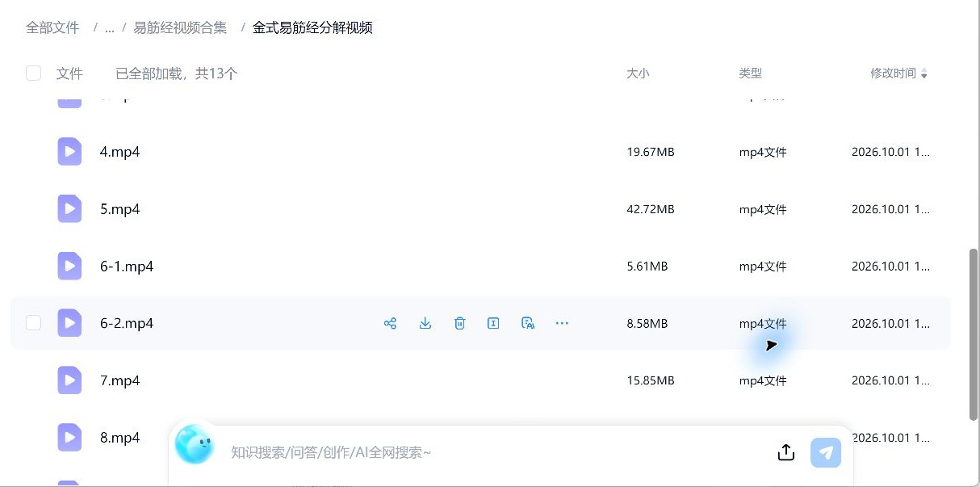980x487 pixels.
Task: Click the 8.58MB size value
Action: [x=647, y=323]
